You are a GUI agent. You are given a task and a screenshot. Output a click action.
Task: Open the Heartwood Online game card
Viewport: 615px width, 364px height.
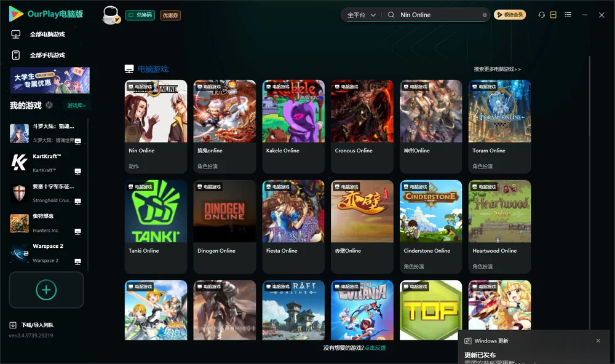click(x=499, y=227)
